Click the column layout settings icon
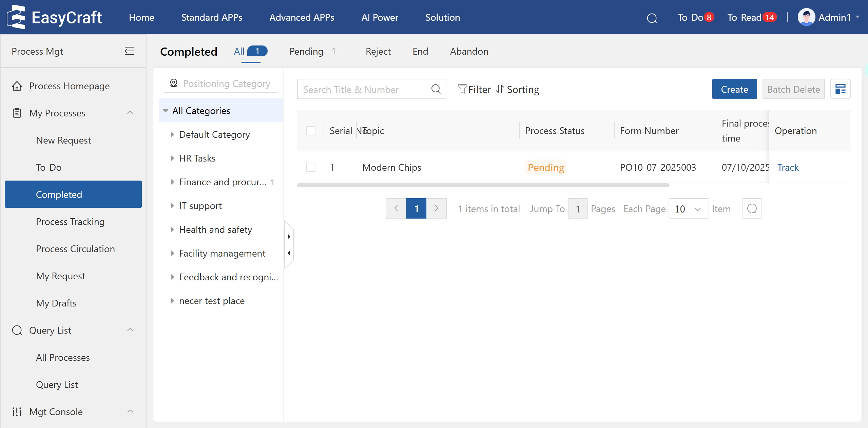Screen dimensions: 868x428 tap(840, 89)
